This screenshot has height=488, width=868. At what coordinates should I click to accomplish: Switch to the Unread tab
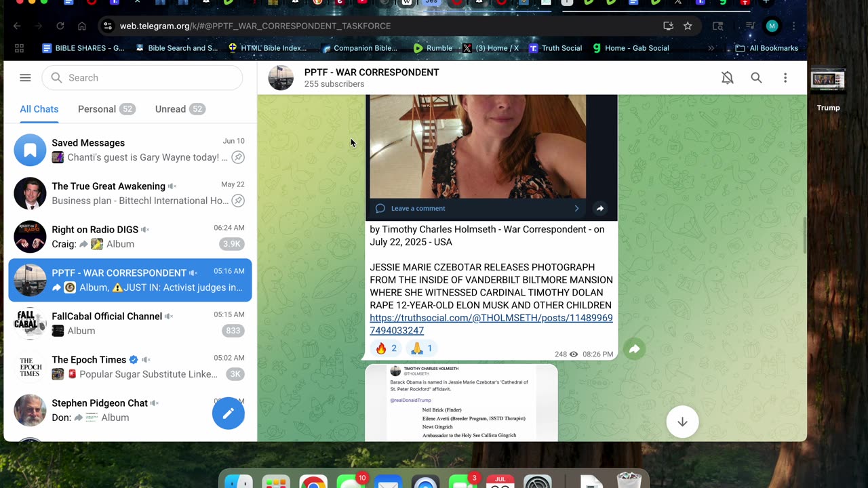point(180,109)
